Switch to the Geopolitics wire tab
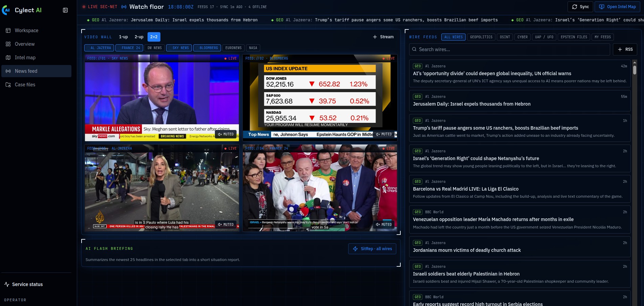 tap(481, 37)
